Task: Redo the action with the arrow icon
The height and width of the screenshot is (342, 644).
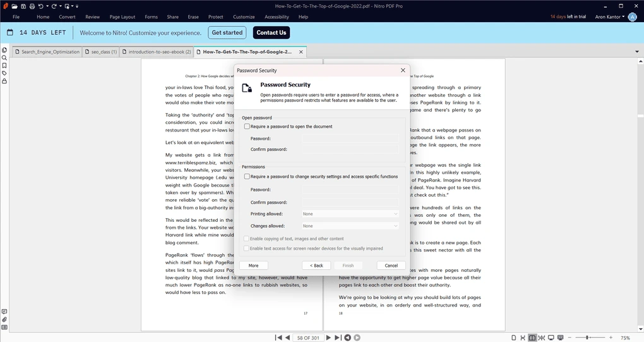Action: point(54,6)
